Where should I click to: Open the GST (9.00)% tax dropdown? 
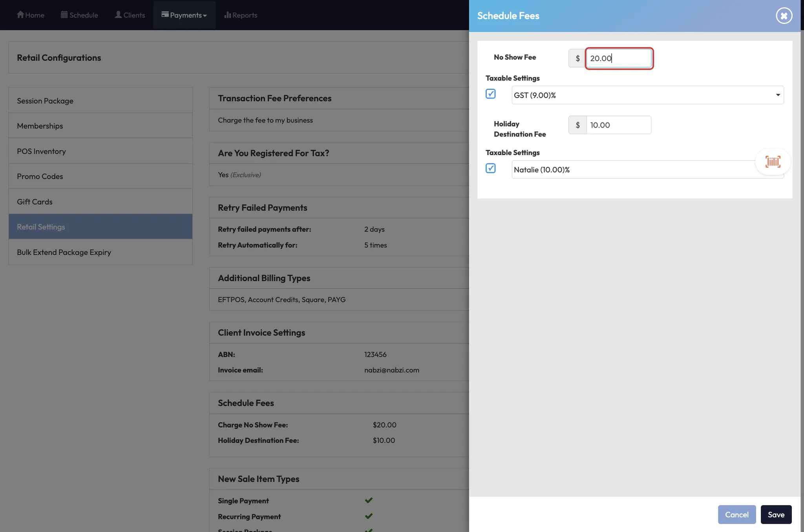tap(647, 95)
